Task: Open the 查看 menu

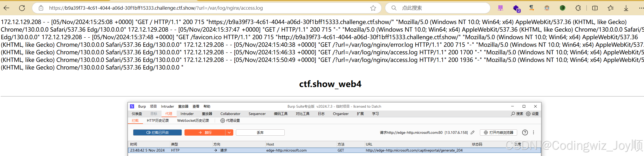Action: pyautogui.click(x=196, y=106)
